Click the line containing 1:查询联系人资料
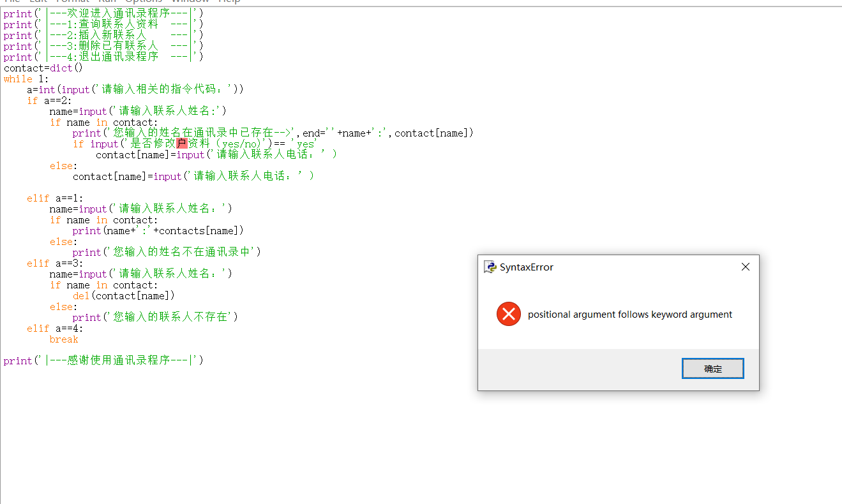 pyautogui.click(x=103, y=24)
